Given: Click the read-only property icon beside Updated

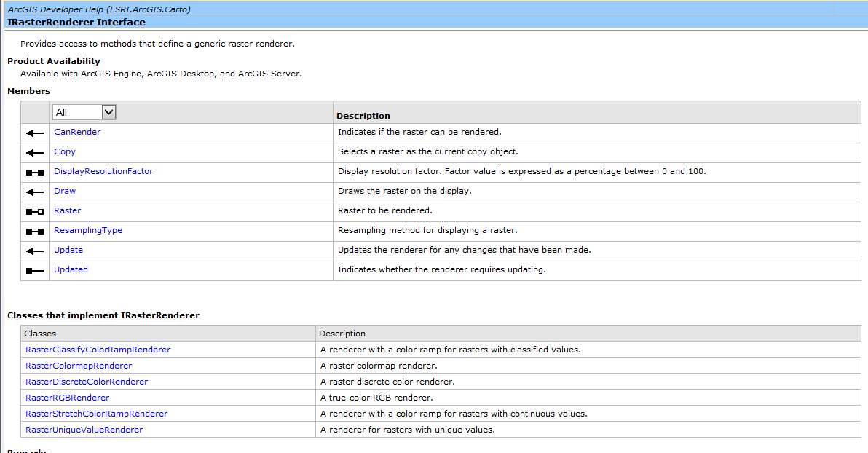Looking at the screenshot, I should tap(35, 271).
